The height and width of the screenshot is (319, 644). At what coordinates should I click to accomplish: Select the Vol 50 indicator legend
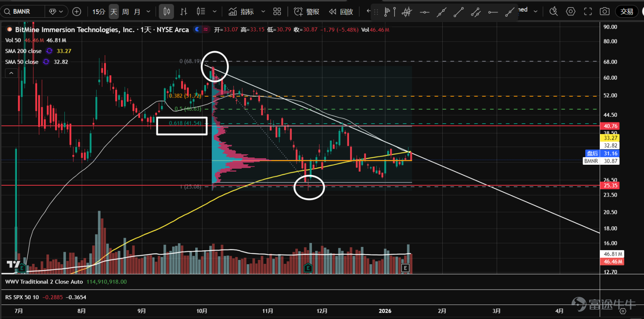13,40
